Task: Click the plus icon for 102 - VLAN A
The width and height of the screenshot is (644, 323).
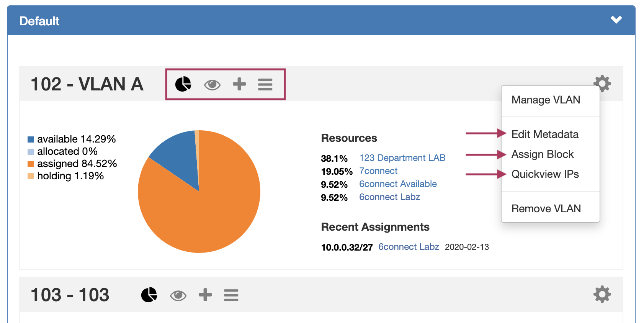Action: click(x=239, y=84)
